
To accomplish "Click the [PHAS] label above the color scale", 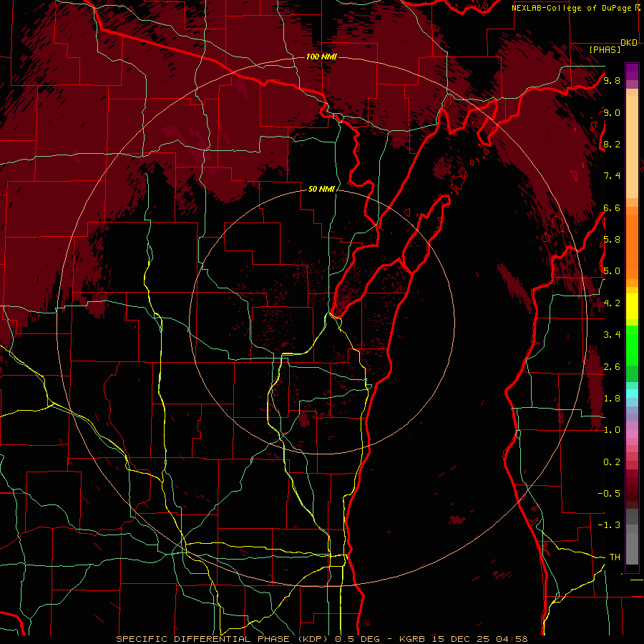I will pos(605,50).
